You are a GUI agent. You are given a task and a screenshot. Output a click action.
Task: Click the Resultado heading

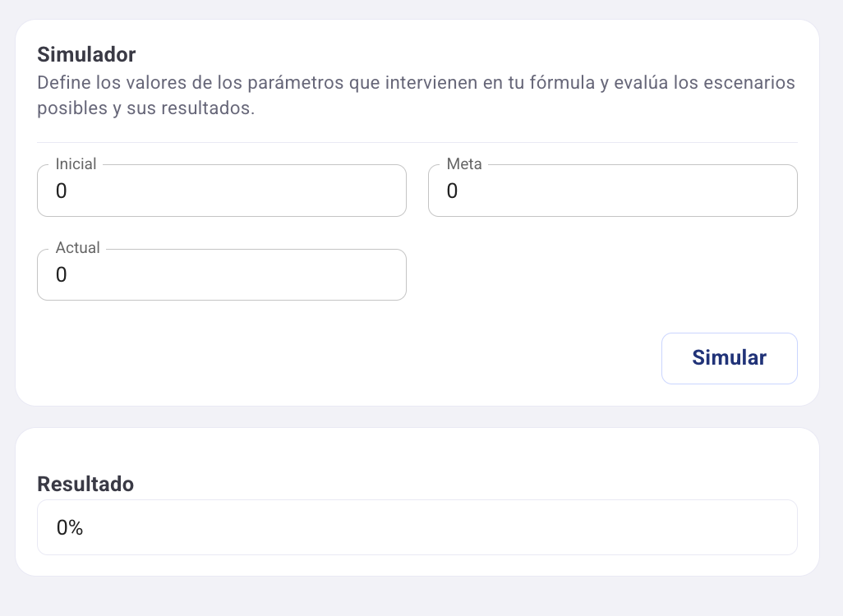[x=85, y=485]
